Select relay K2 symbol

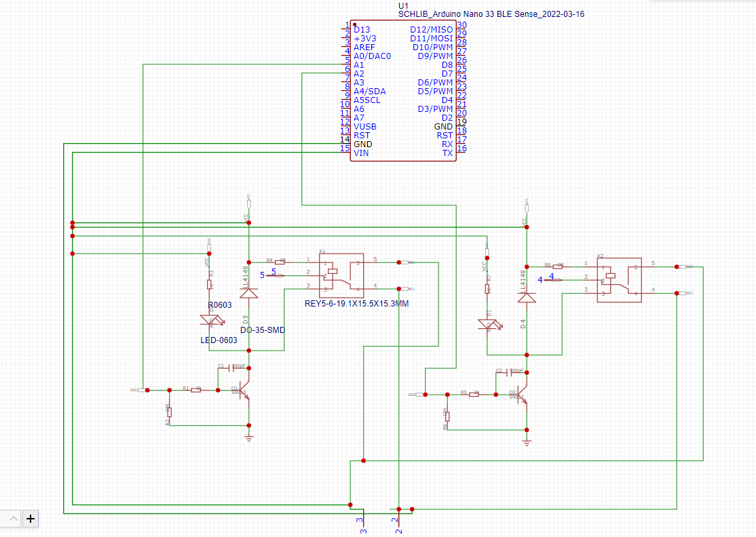click(619, 279)
